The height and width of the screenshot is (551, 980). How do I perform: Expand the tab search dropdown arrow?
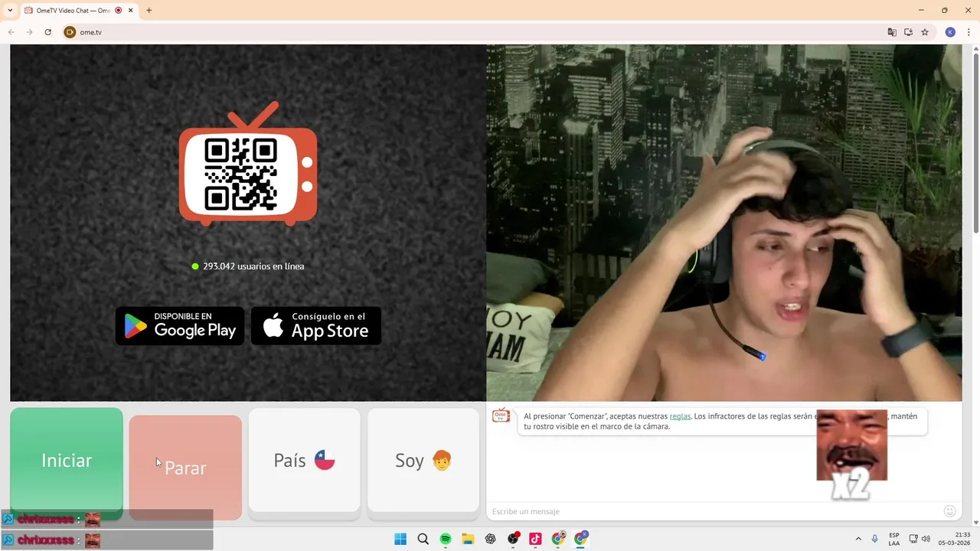coord(10,11)
